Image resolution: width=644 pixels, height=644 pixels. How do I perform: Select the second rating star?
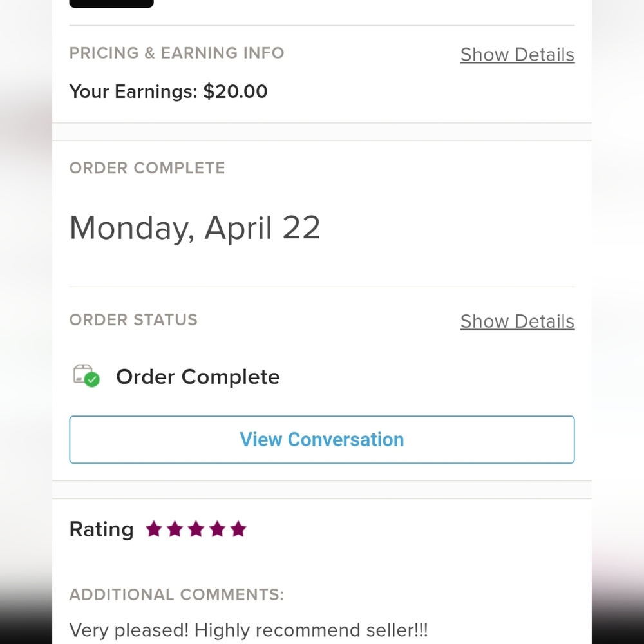pyautogui.click(x=175, y=529)
